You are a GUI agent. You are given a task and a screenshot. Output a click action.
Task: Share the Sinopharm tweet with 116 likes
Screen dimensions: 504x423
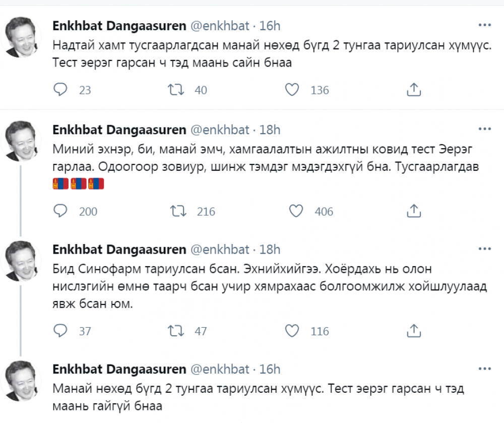413,331
